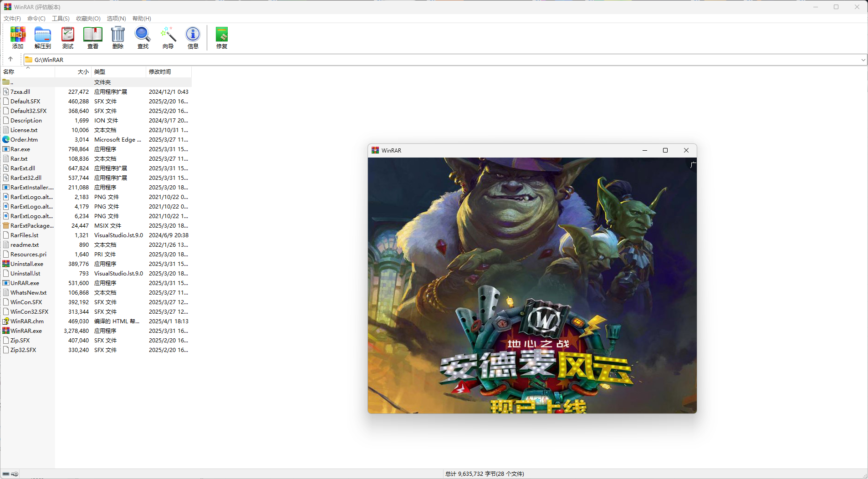Image resolution: width=868 pixels, height=479 pixels.
Task: Select the License.txt document icon
Action: click(x=6, y=130)
